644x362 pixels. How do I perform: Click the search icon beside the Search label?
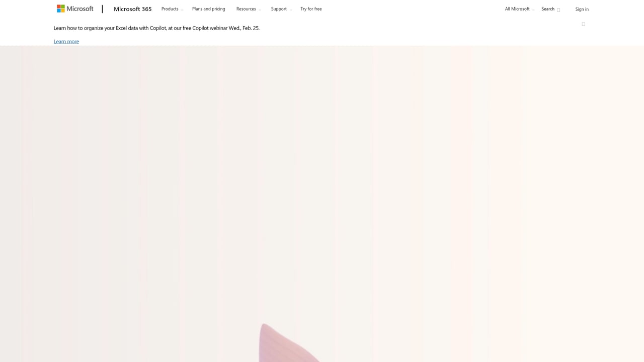coord(558,10)
